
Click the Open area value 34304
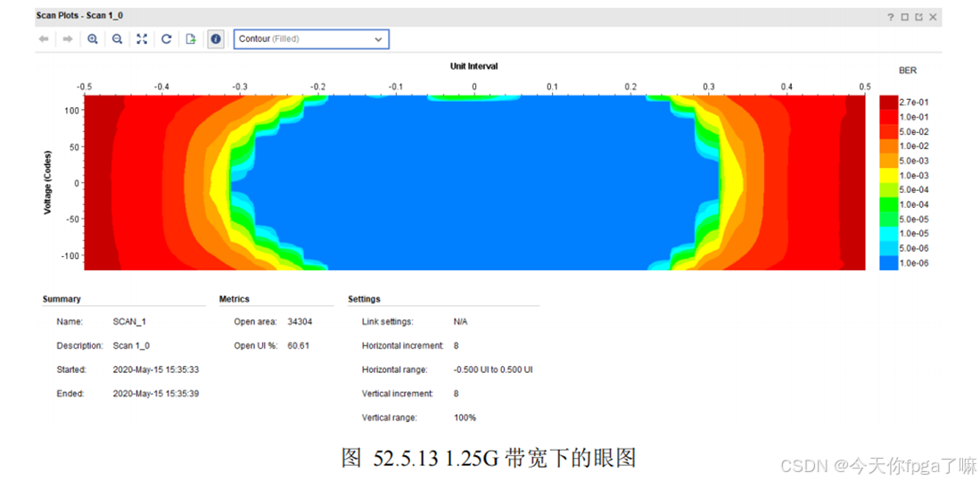[300, 321]
